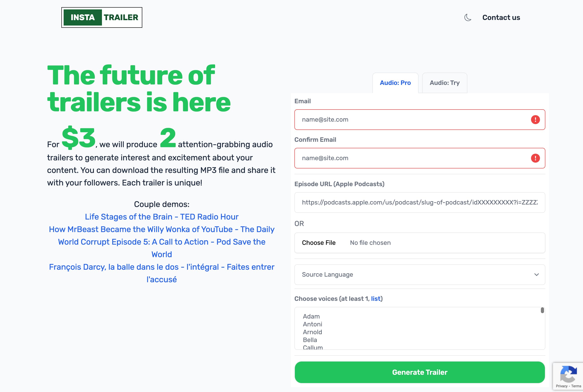Select Bella from voices list

[310, 340]
